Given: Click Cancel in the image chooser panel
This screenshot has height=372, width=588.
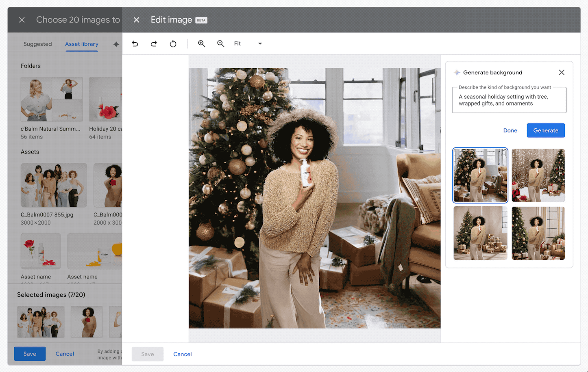Looking at the screenshot, I should tap(65, 354).
